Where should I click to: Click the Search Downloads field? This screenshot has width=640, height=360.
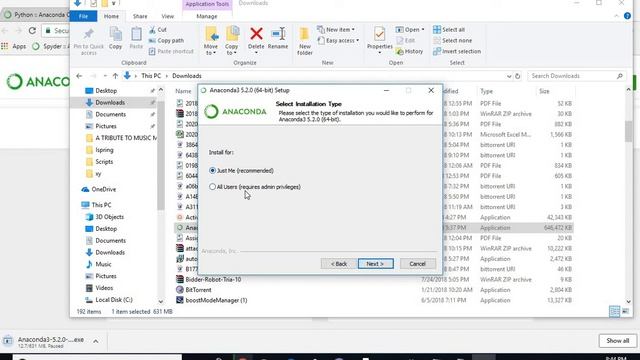[x=576, y=76]
